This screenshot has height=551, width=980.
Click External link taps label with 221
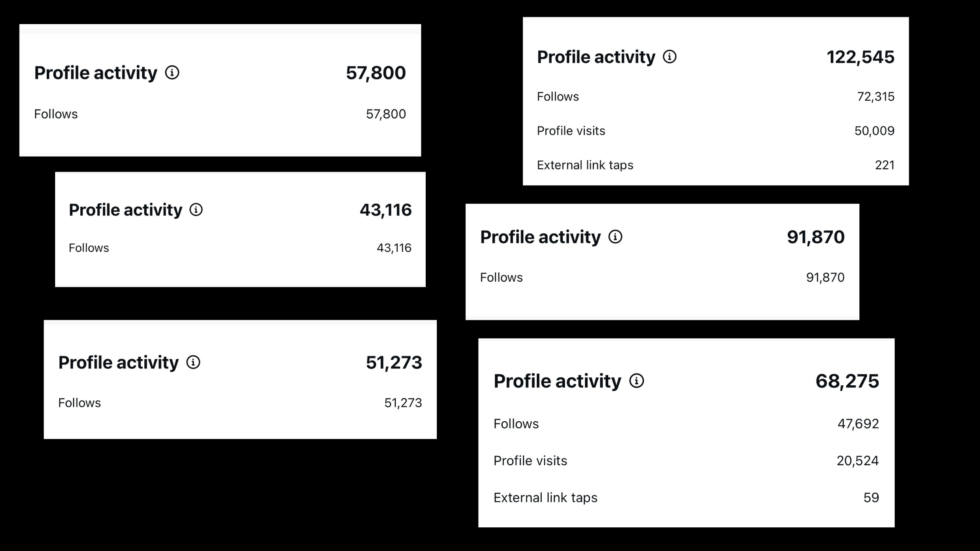(x=585, y=165)
